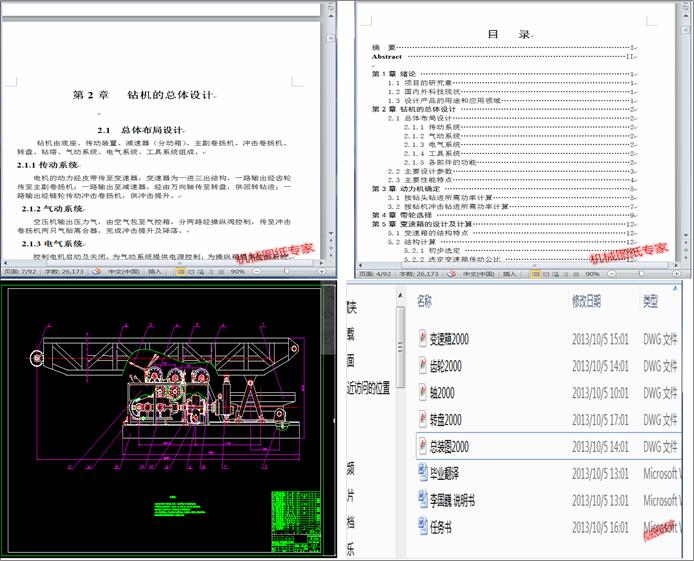Click zoom slider in right Word window
694x561 pixels.
pyautogui.click(x=642, y=274)
